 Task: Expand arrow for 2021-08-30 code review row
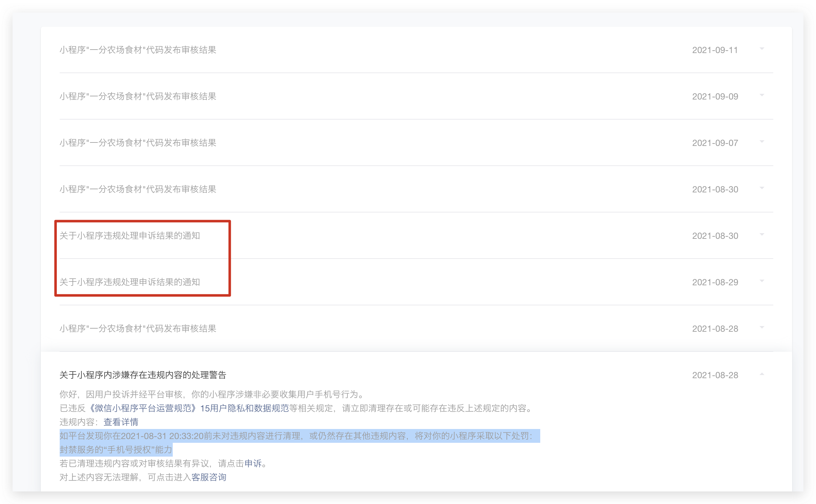[762, 188]
